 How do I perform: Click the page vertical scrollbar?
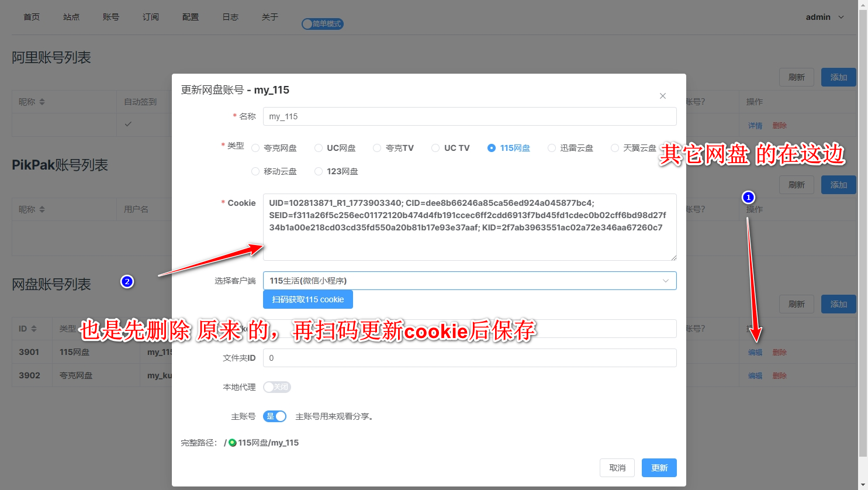[863, 234]
